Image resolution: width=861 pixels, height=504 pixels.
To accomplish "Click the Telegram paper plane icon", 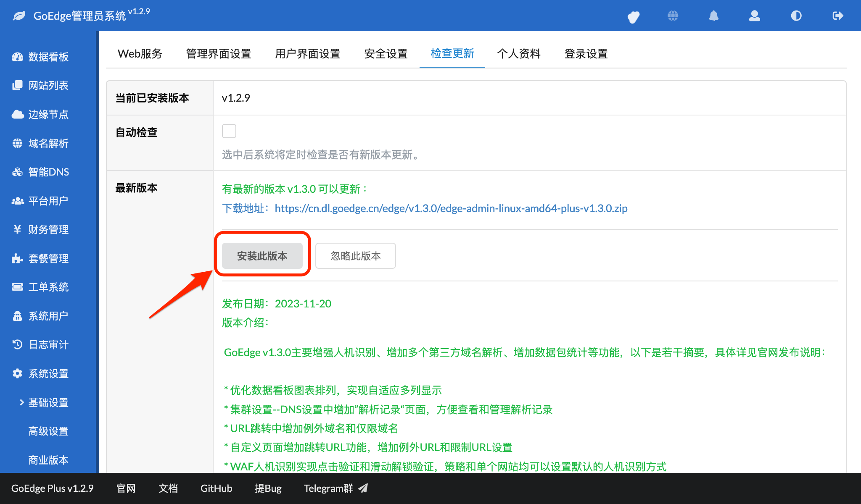I will tap(363, 488).
